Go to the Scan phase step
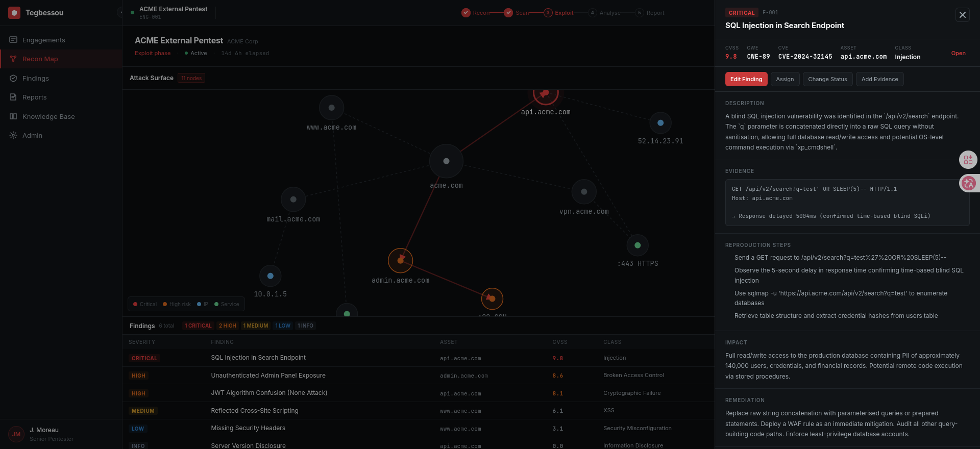This screenshot has height=449, width=980. (x=517, y=13)
